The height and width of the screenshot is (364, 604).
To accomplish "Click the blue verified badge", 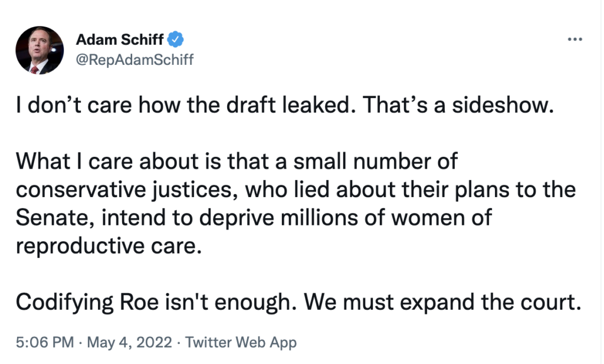I will point(176,40).
